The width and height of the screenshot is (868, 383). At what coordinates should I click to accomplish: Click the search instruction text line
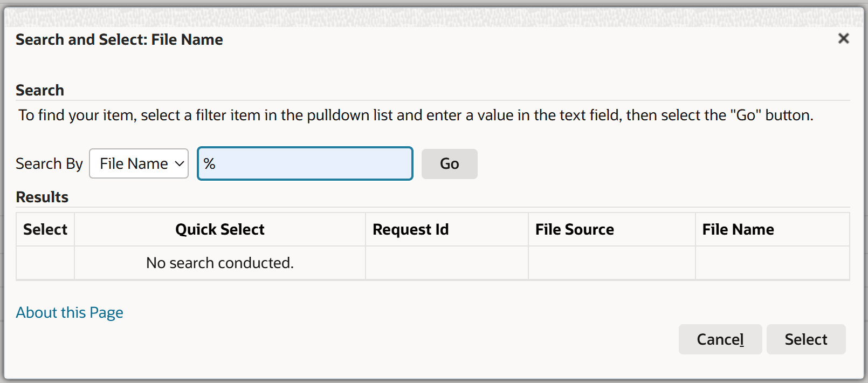[416, 115]
